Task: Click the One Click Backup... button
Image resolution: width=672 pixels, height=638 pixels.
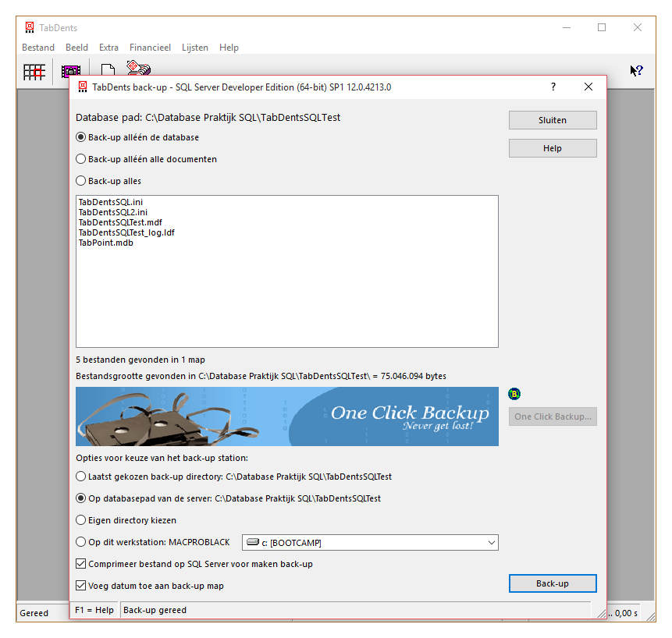Action: 553,416
